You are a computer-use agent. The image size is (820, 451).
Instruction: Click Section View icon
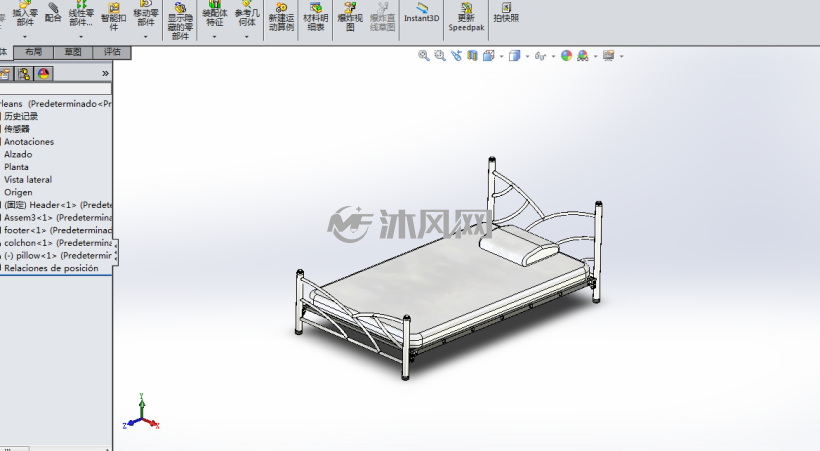click(x=472, y=55)
